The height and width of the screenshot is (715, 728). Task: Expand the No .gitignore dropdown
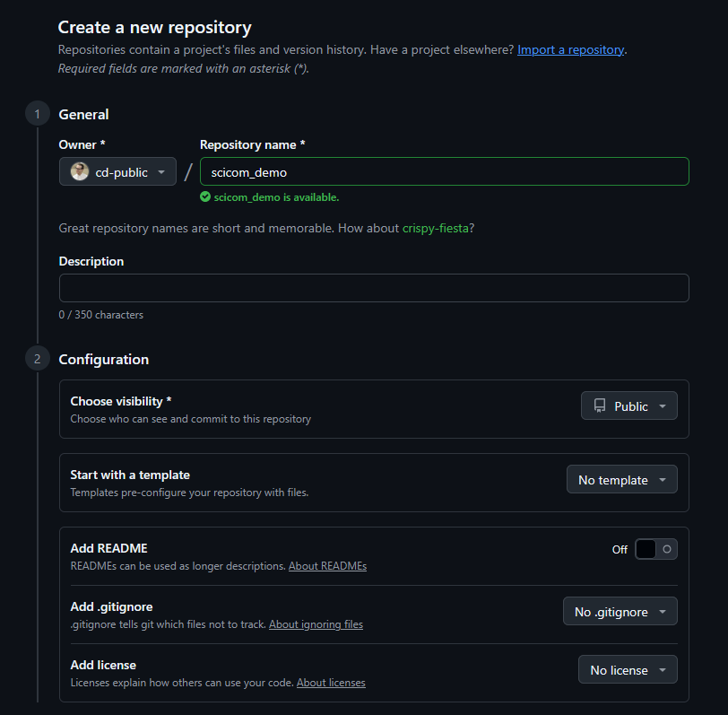pos(620,612)
